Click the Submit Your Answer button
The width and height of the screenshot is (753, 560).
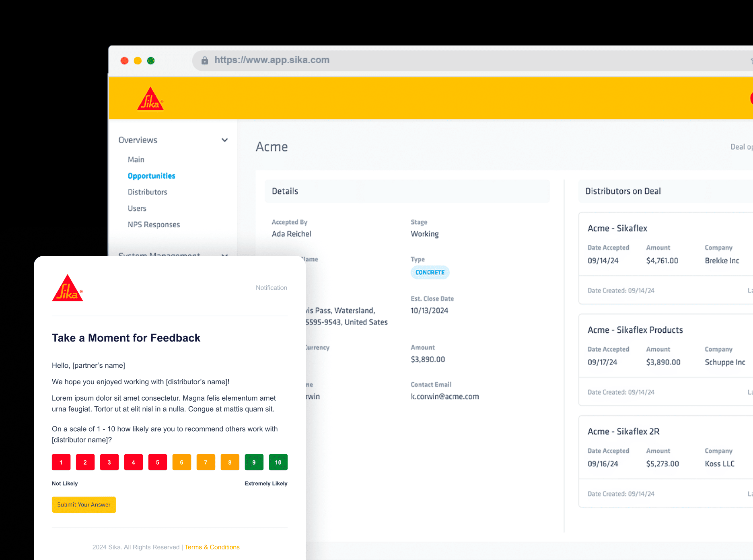click(84, 504)
